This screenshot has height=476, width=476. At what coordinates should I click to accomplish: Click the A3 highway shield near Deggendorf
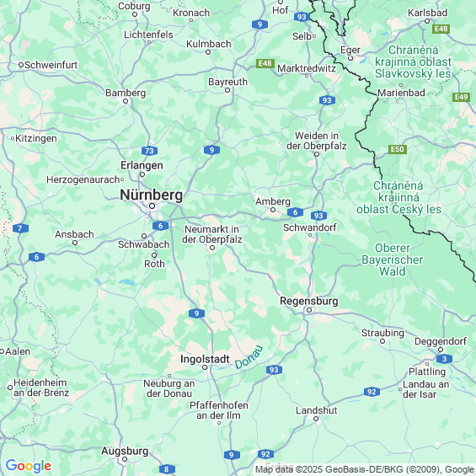coord(444,359)
